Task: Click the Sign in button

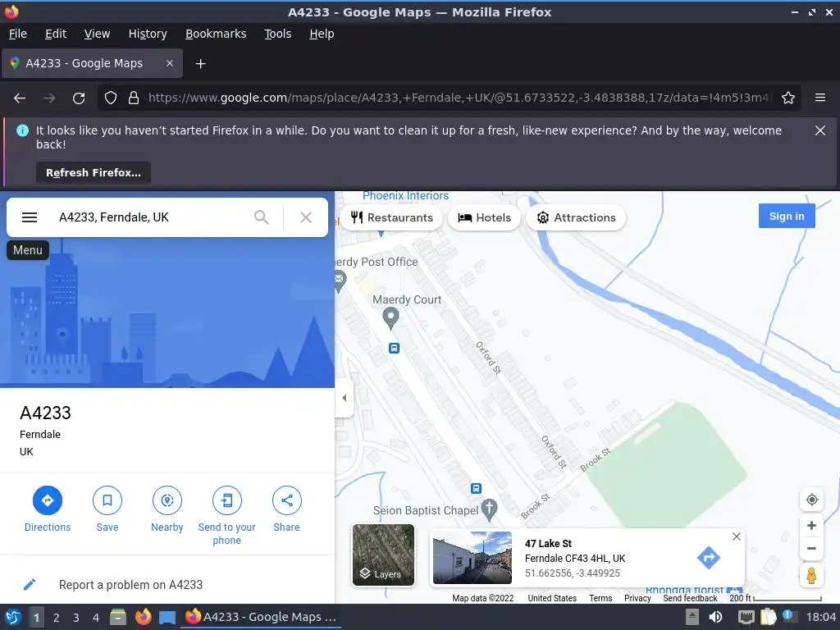Action: (x=787, y=216)
